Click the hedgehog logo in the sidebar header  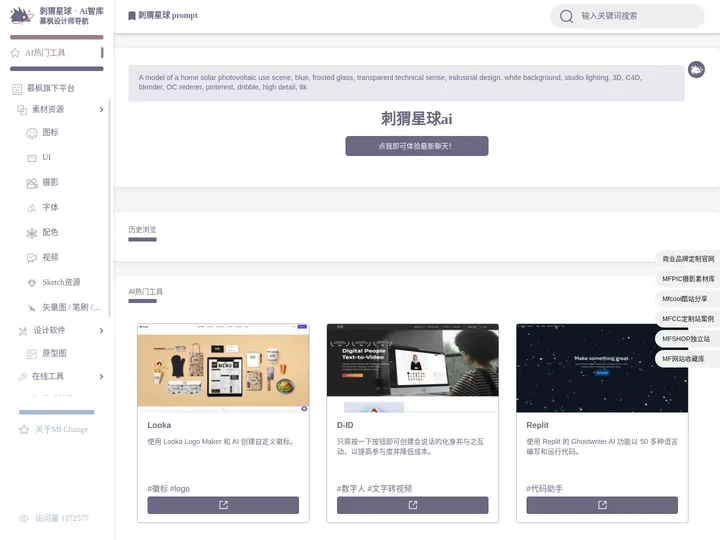[x=21, y=16]
